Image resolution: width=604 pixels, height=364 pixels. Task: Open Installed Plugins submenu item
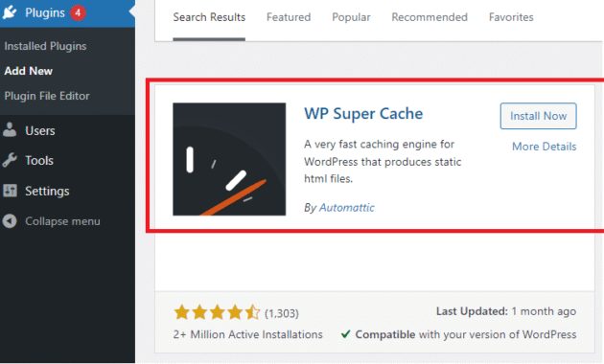[45, 46]
